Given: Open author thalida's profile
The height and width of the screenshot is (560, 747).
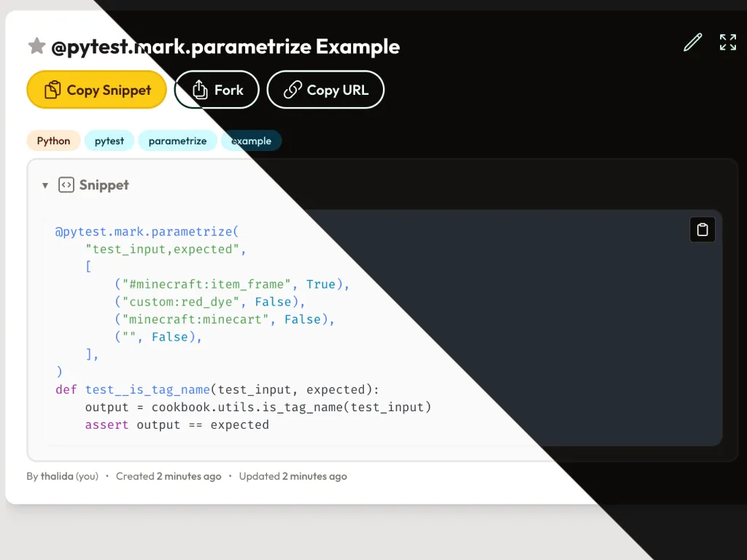Looking at the screenshot, I should tap(57, 476).
